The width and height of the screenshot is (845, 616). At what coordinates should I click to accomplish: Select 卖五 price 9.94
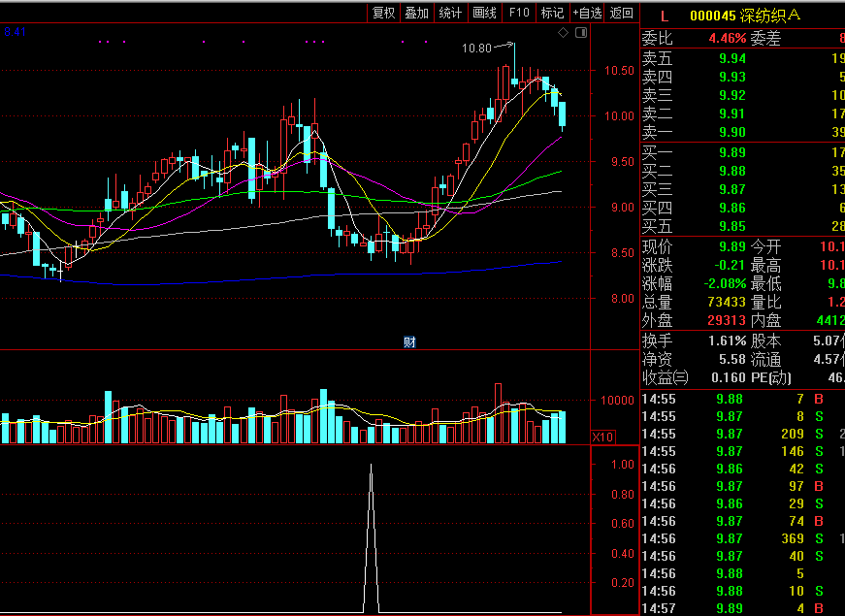coord(732,58)
